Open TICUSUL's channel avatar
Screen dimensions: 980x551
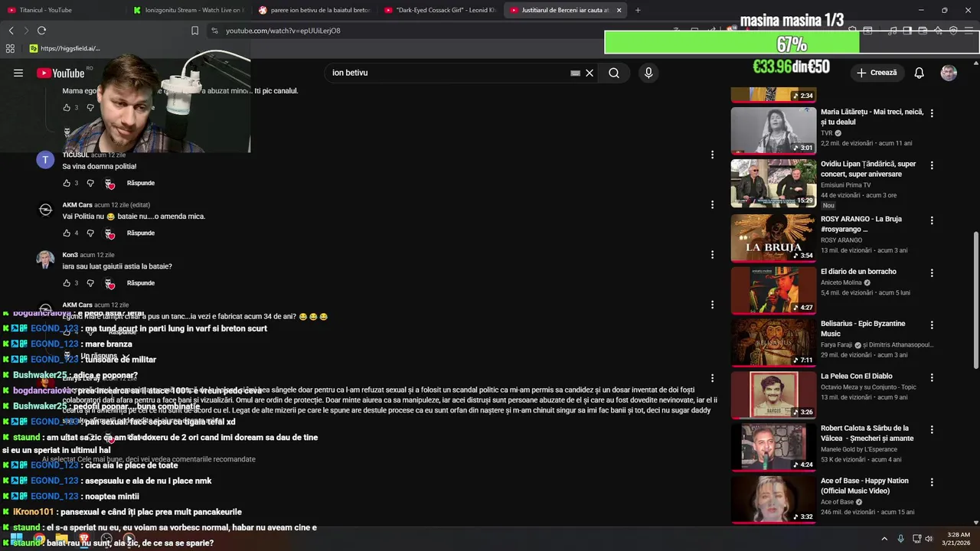(45, 160)
